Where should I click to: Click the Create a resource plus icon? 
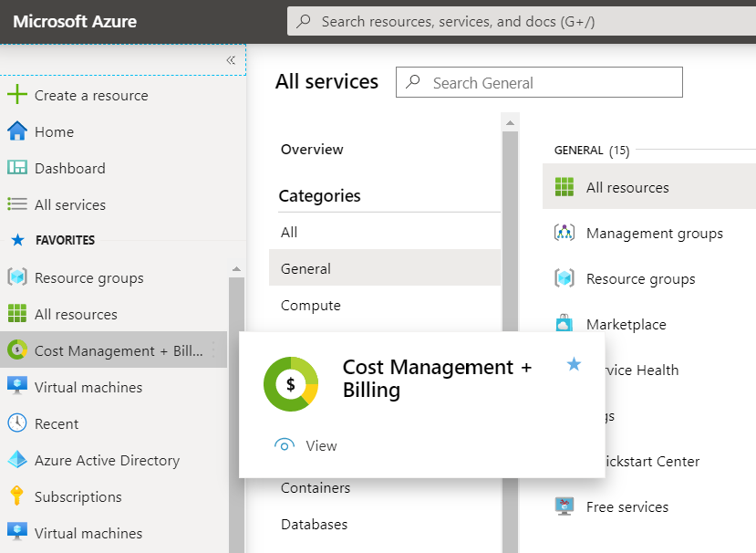(16, 95)
